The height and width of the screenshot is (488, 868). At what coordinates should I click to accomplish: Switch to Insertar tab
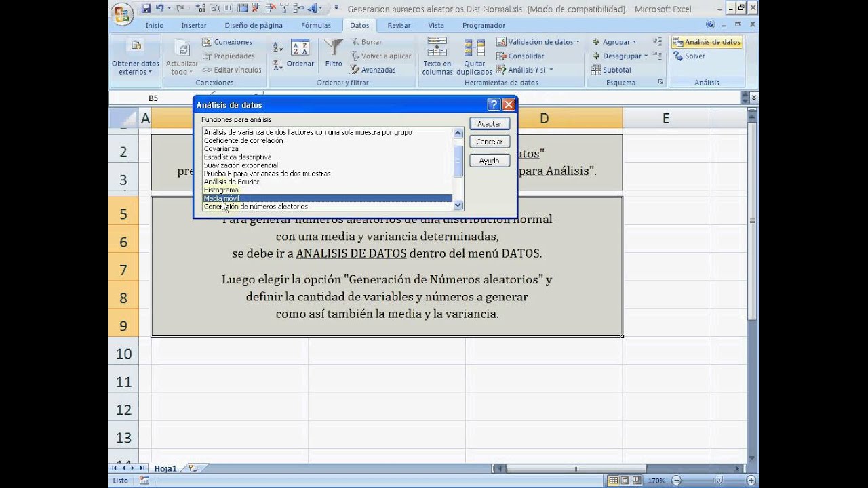(194, 26)
